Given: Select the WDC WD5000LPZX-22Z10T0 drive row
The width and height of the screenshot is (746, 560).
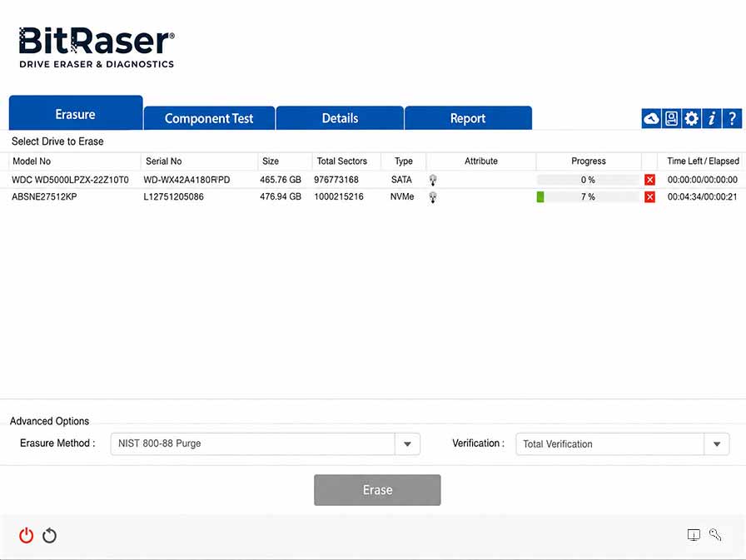Looking at the screenshot, I should point(373,180).
